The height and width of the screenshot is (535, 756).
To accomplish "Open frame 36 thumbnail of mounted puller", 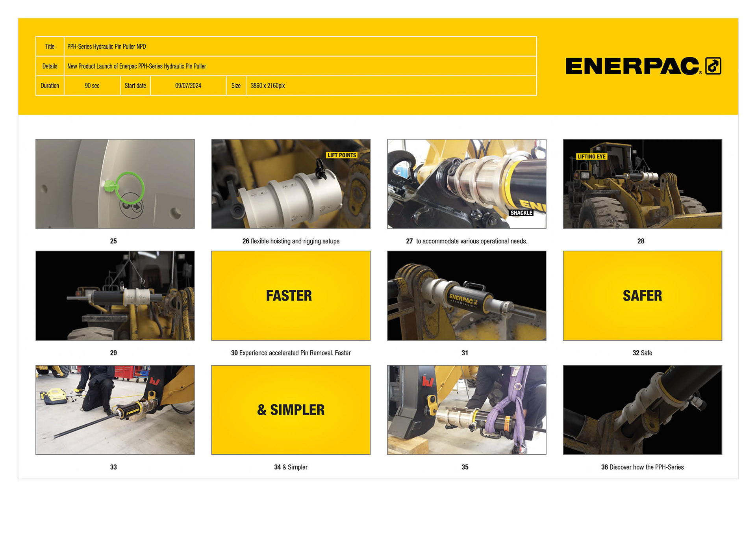I will tap(643, 410).
